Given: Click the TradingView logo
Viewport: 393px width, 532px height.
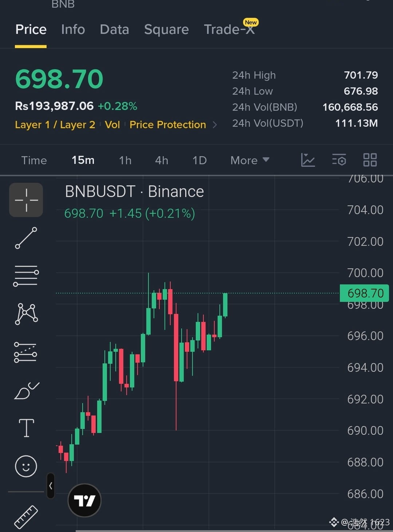Looking at the screenshot, I should coord(84,501).
